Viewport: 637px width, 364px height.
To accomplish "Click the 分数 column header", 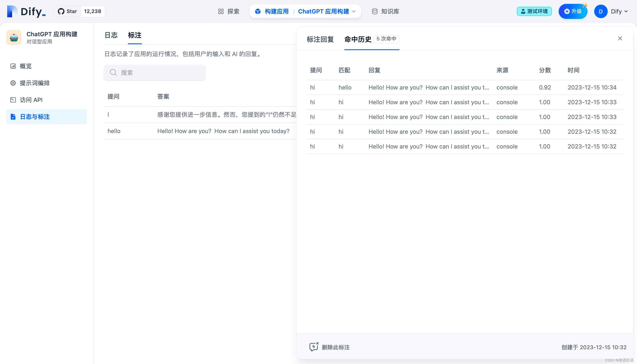I will [545, 70].
